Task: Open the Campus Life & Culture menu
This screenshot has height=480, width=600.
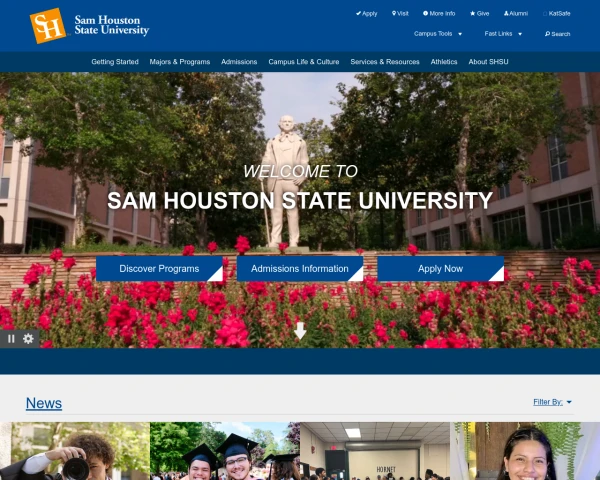Action: coord(304,62)
